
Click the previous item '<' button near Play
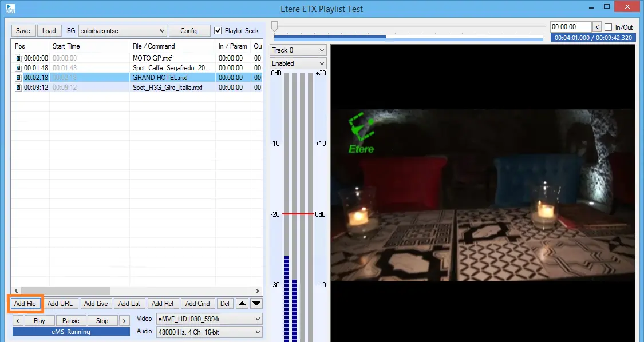pos(18,321)
